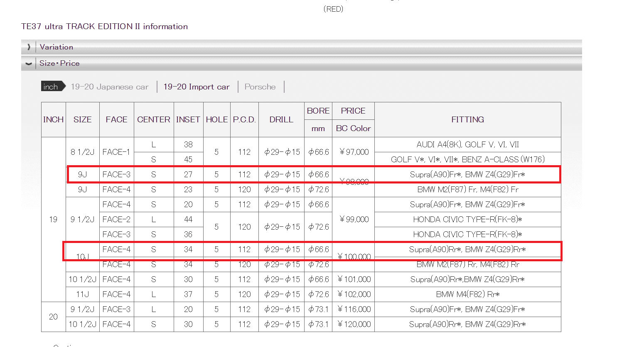Click the black inch tag label

point(53,87)
